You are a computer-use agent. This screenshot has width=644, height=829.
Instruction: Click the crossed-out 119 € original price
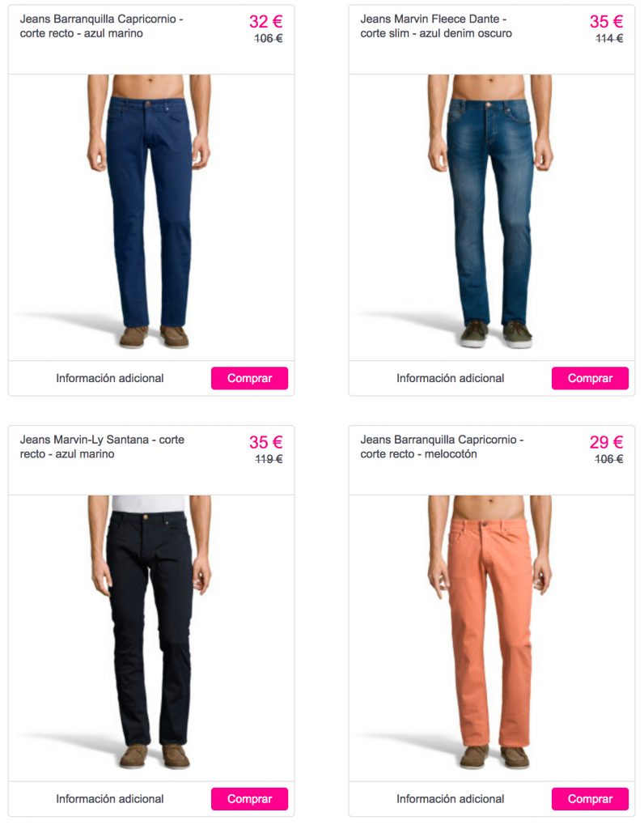click(269, 460)
